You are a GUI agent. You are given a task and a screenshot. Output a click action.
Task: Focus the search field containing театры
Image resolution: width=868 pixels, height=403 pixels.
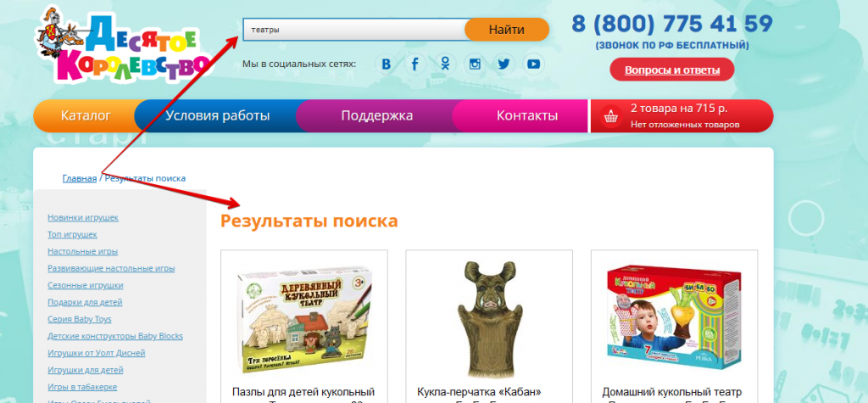(x=354, y=30)
